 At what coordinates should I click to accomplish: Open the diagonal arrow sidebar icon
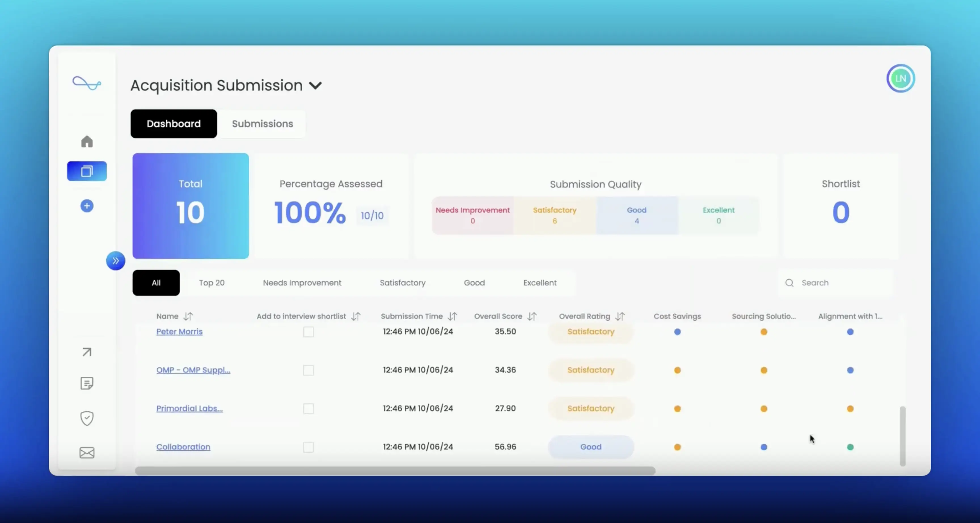pyautogui.click(x=87, y=352)
